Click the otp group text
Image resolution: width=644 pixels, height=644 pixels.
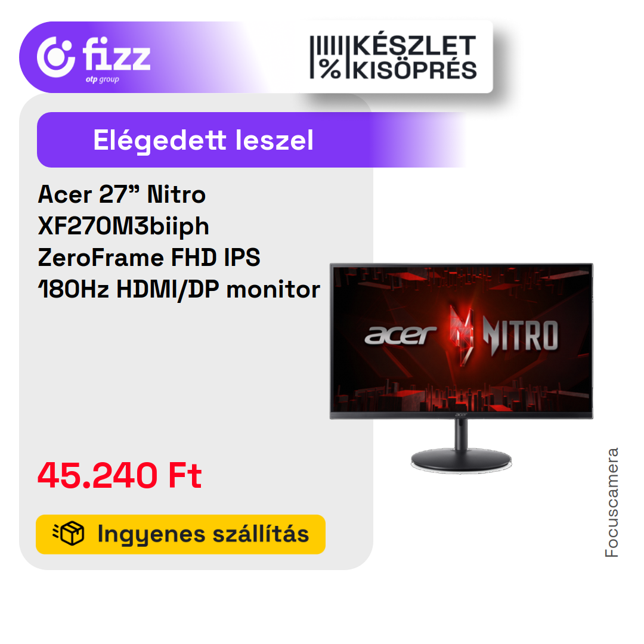[x=103, y=79]
